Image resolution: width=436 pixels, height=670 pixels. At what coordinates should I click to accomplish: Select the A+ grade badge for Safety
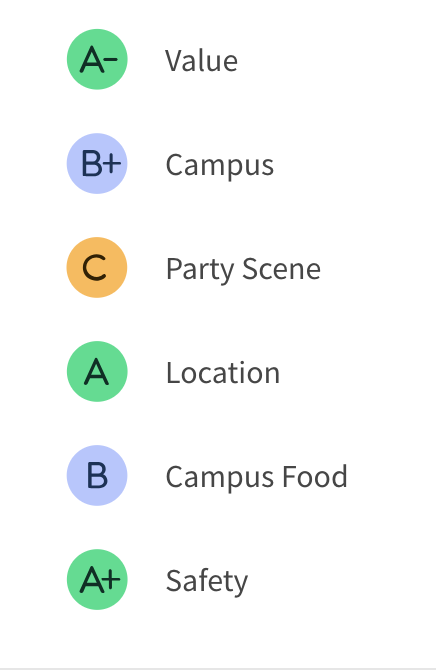[x=97, y=579]
